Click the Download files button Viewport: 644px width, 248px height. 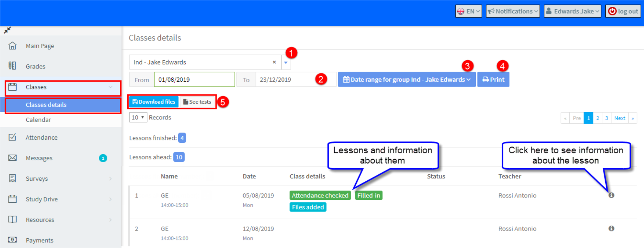(x=154, y=102)
